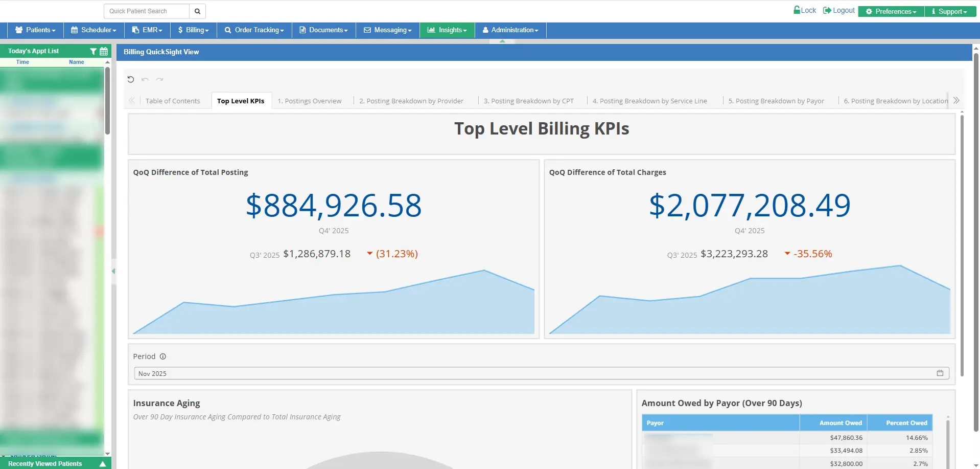Click the redo arrow icon on the dashboard
980x469 pixels.
coord(159,80)
